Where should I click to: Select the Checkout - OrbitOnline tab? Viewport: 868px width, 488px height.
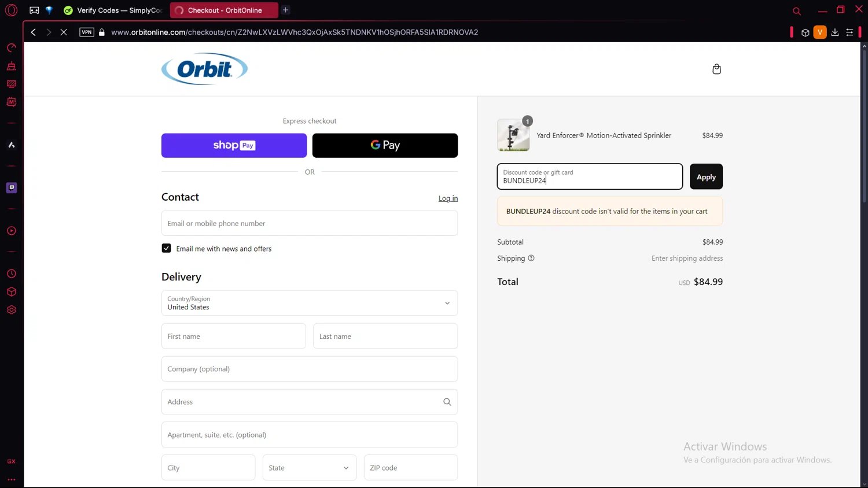pyautogui.click(x=224, y=10)
